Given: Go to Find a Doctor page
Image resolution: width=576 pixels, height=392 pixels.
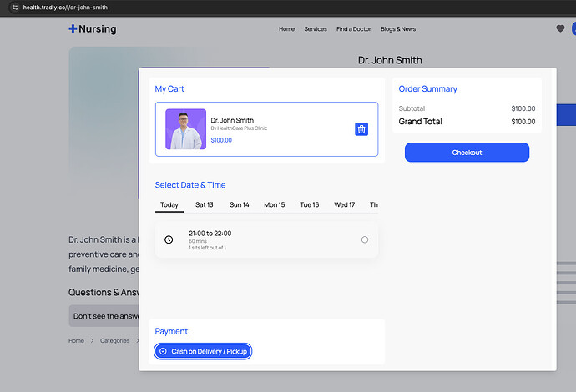Looking at the screenshot, I should pyautogui.click(x=354, y=29).
